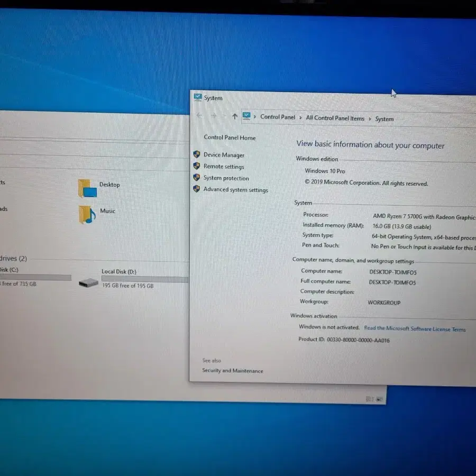The width and height of the screenshot is (476, 476).
Task: Switch File Explorer to details view icon
Action: 370,399
